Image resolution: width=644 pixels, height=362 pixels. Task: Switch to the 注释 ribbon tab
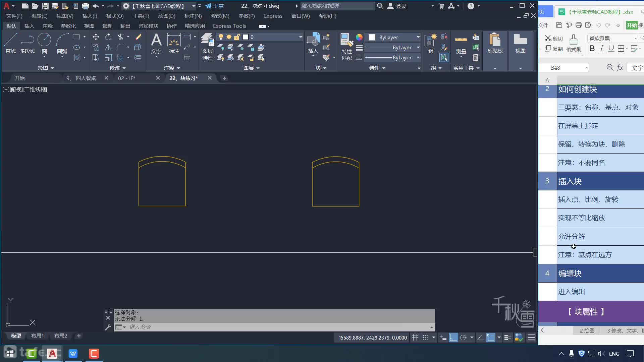point(48,26)
